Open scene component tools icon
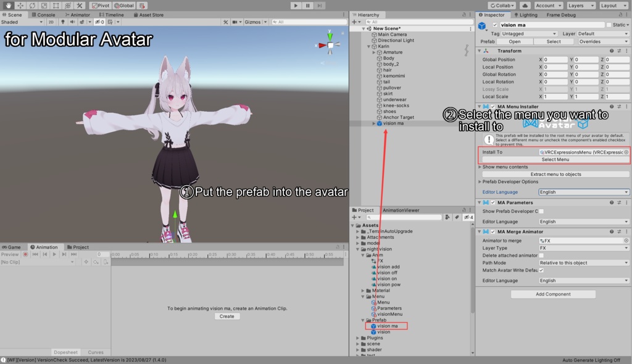The width and height of the screenshot is (632, 364). [x=226, y=22]
